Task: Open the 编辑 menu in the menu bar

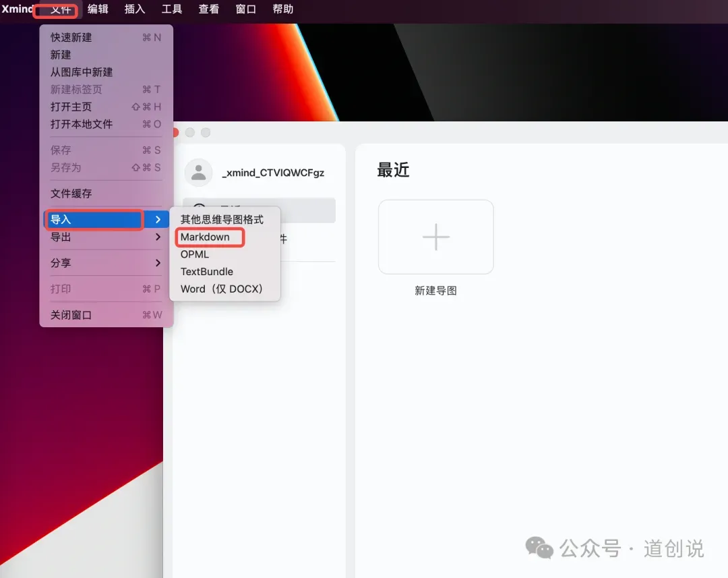Action: pyautogui.click(x=98, y=9)
